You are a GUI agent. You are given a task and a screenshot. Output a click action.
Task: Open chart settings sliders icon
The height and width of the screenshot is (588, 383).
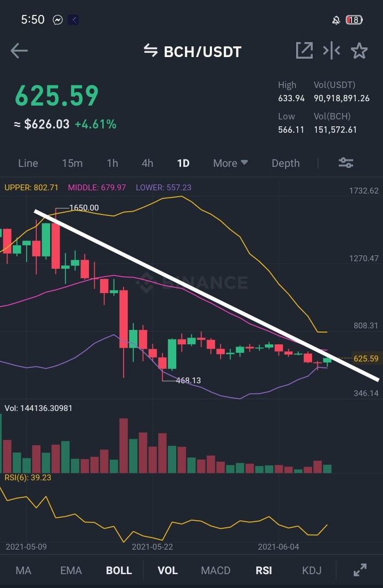[x=346, y=163]
